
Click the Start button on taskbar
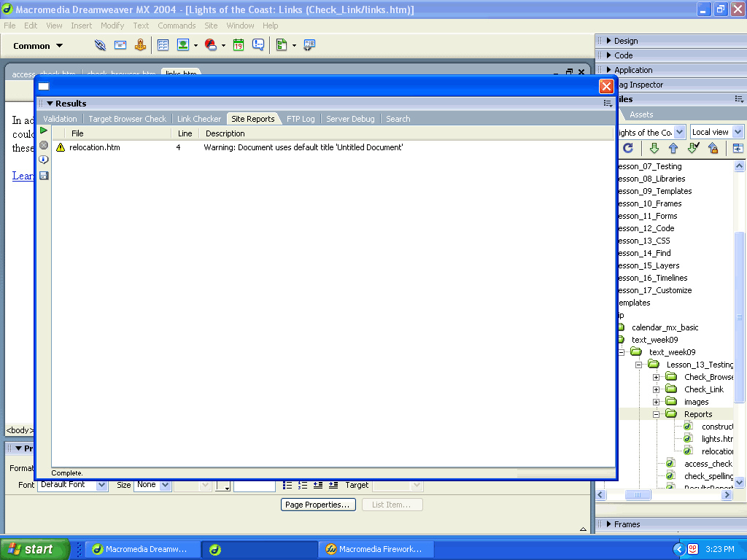point(35,549)
